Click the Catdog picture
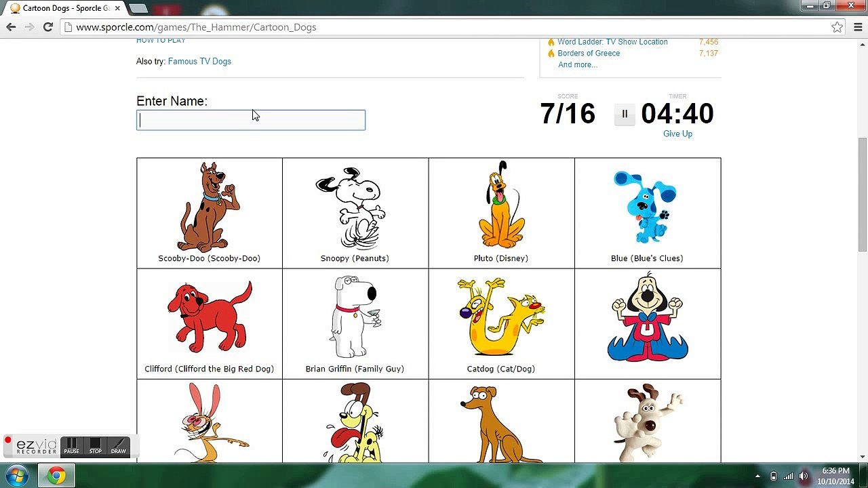The width and height of the screenshot is (868, 488). click(500, 317)
